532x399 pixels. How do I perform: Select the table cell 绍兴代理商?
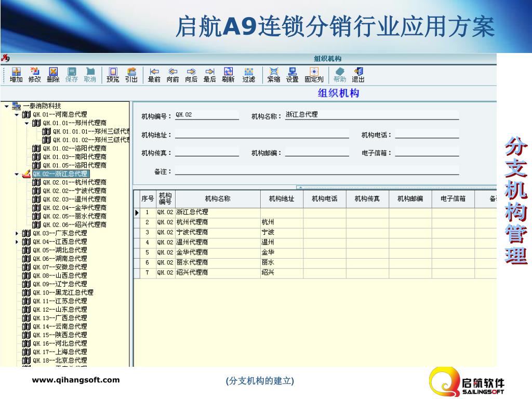click(218, 272)
